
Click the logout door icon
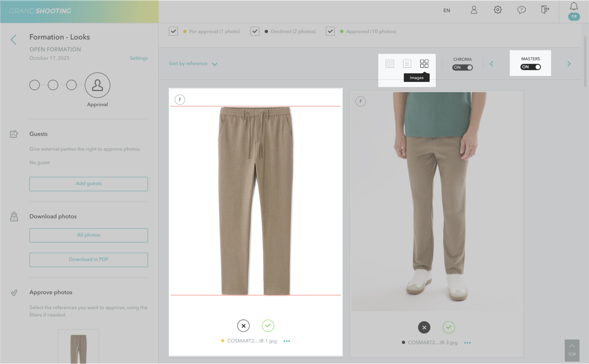point(545,10)
